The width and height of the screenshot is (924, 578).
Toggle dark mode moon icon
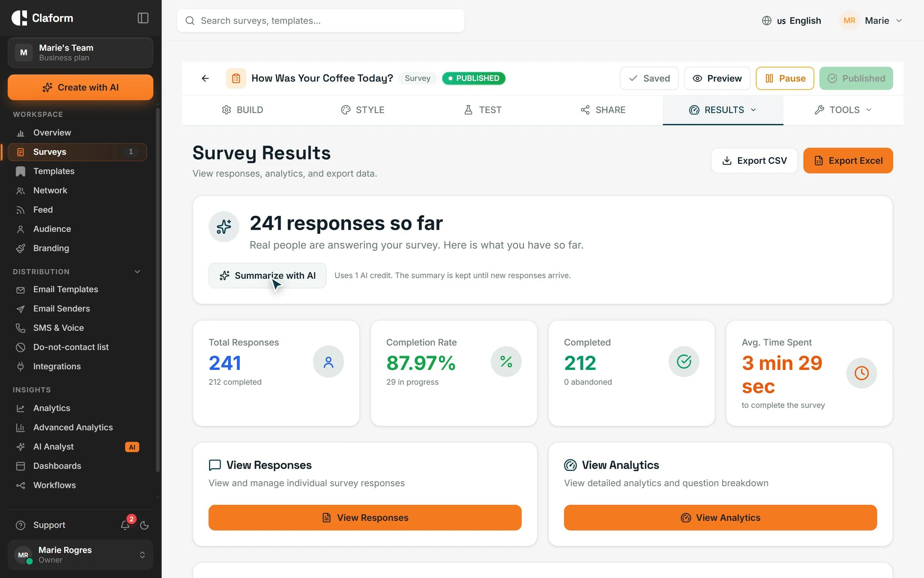click(x=144, y=525)
